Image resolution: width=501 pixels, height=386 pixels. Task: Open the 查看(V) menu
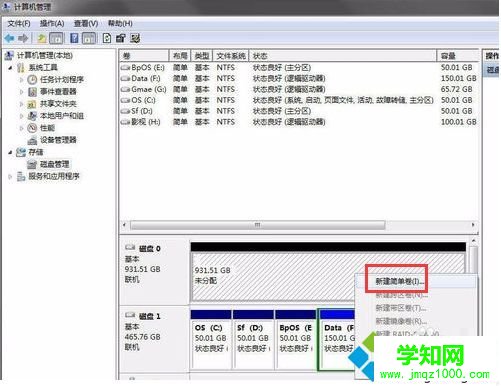tap(86, 24)
